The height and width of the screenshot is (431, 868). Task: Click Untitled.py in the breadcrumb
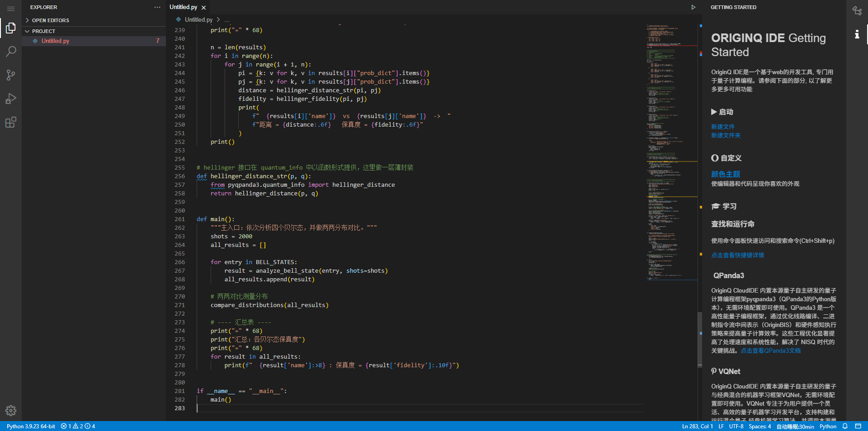(x=198, y=20)
